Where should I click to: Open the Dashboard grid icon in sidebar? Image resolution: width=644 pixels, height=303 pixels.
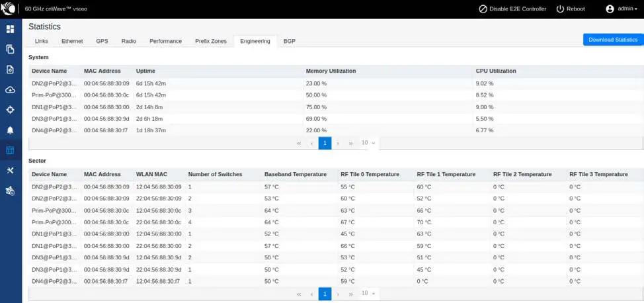(11, 29)
